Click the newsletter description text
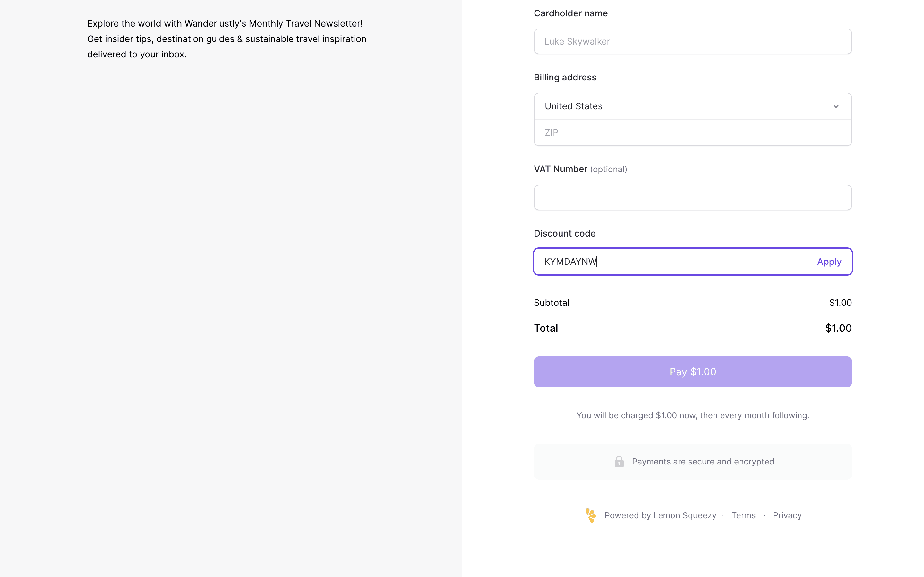 pyautogui.click(x=227, y=39)
